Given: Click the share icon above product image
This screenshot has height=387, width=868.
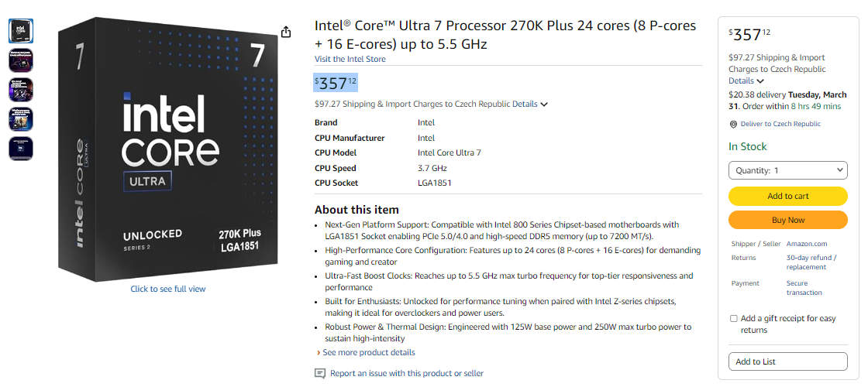Looking at the screenshot, I should [x=286, y=32].
